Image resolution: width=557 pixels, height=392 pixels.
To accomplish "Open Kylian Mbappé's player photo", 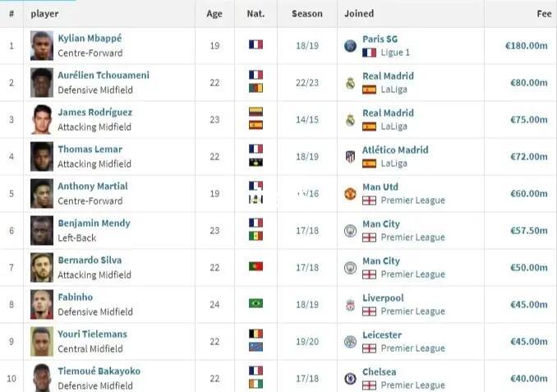I will coord(42,46).
